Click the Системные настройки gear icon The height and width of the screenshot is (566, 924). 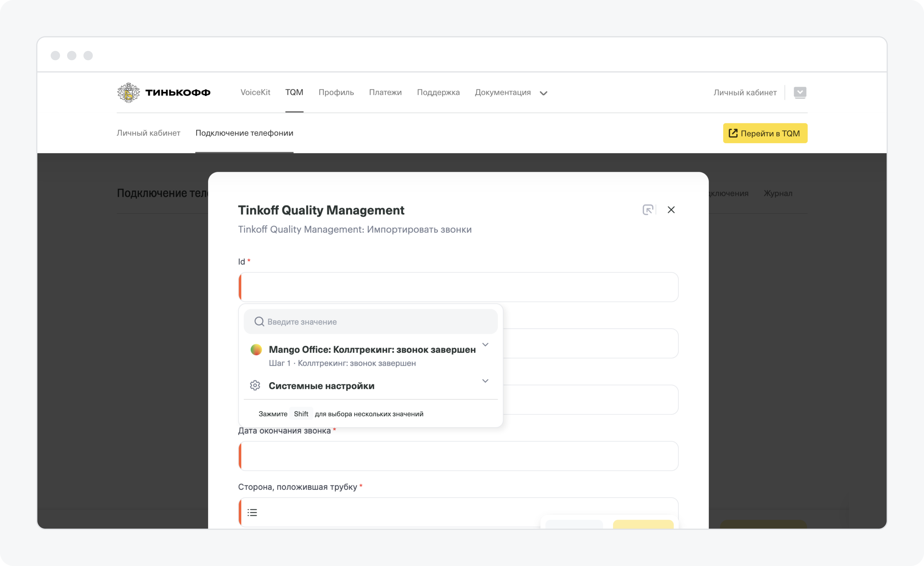click(x=255, y=385)
